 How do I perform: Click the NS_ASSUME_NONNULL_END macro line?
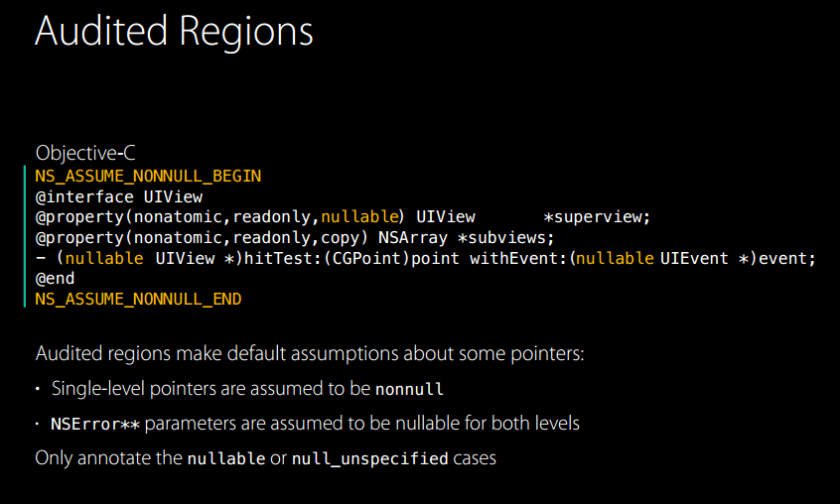(138, 299)
